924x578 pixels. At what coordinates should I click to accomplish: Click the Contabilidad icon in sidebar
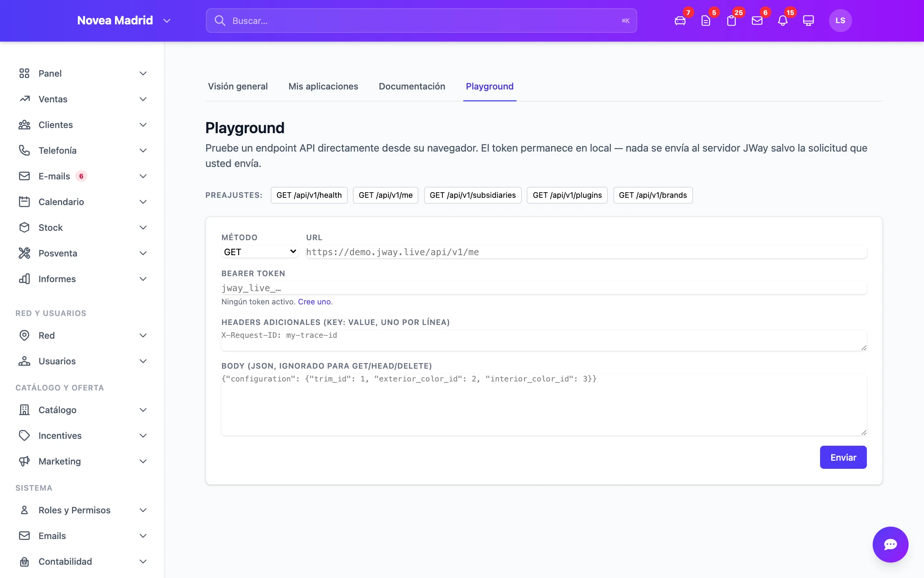coord(24,561)
